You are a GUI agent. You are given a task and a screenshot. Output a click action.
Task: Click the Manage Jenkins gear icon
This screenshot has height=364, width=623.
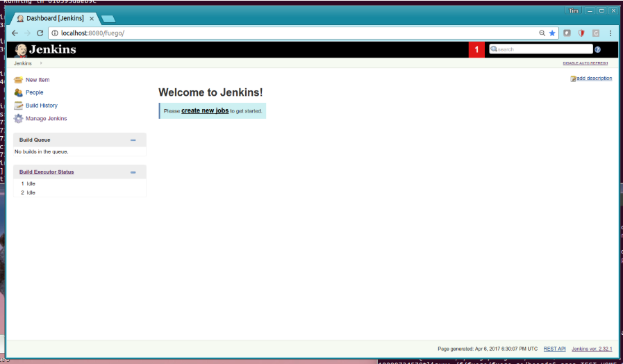[18, 118]
